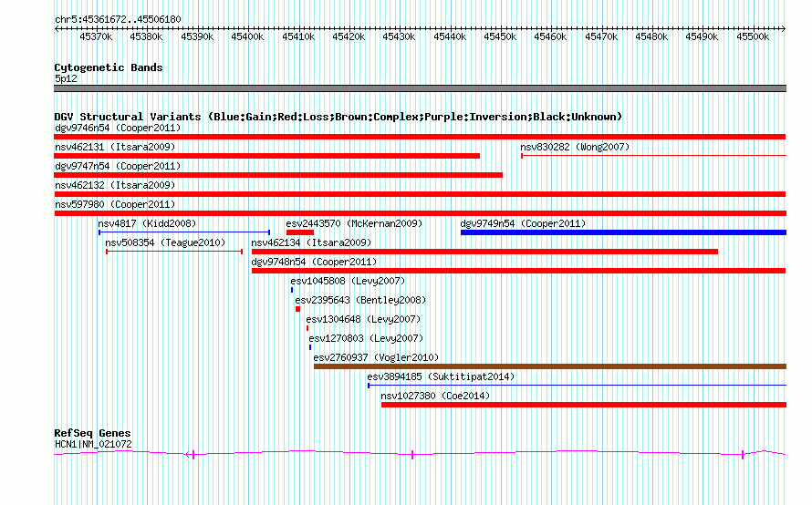Click the 45500k ruler position
Image resolution: width=812 pixels, height=505 pixels.
[x=753, y=36]
